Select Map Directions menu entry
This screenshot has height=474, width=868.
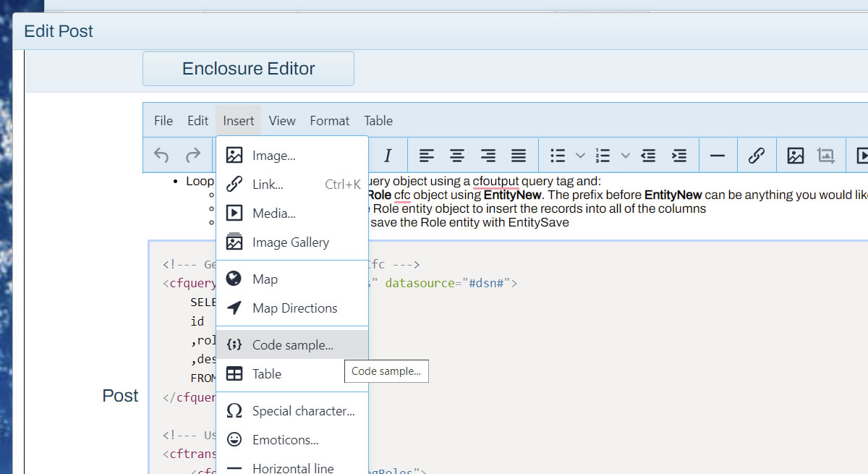pos(292,308)
